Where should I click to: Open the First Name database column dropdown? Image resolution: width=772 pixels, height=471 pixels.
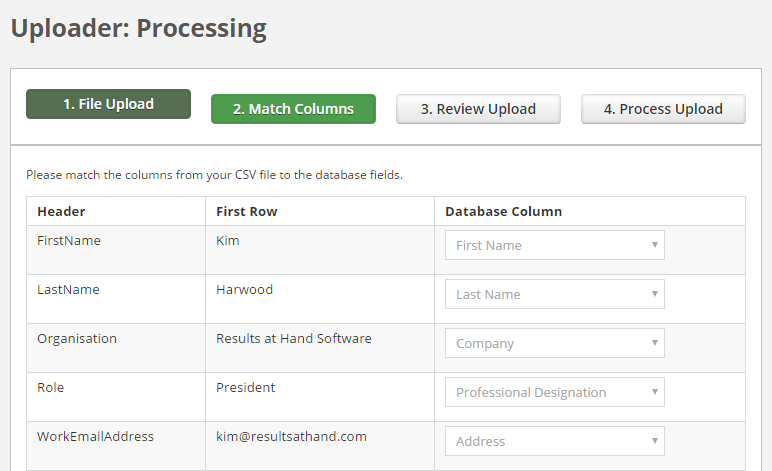tap(554, 245)
